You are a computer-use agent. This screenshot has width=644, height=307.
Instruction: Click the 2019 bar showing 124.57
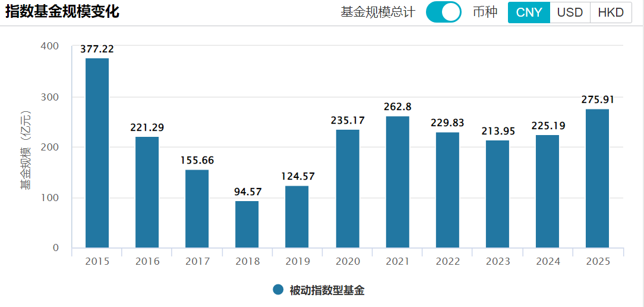tap(296, 217)
